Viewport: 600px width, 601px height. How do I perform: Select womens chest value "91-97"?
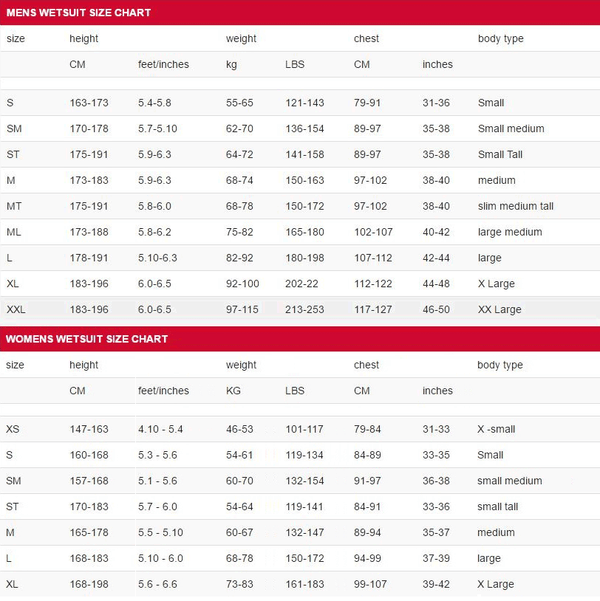367,481
